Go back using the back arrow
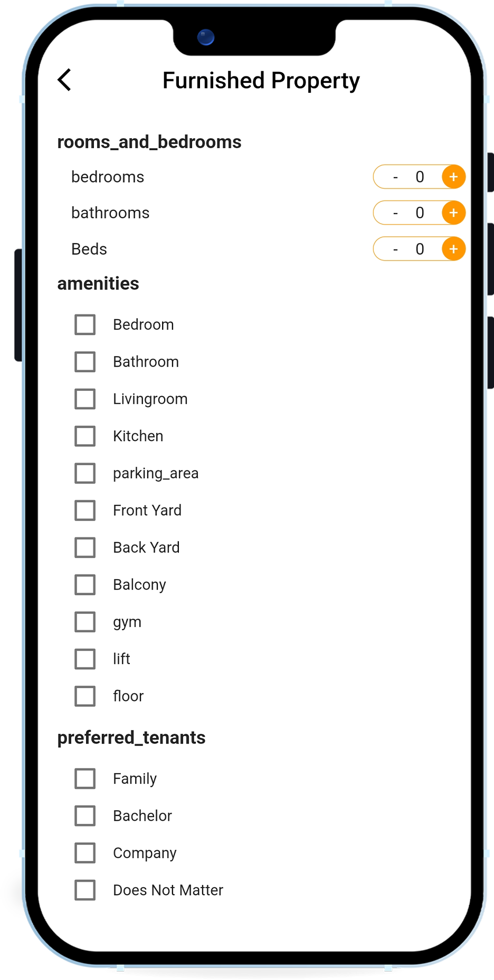Screen dimensions: 494x980 64,80
